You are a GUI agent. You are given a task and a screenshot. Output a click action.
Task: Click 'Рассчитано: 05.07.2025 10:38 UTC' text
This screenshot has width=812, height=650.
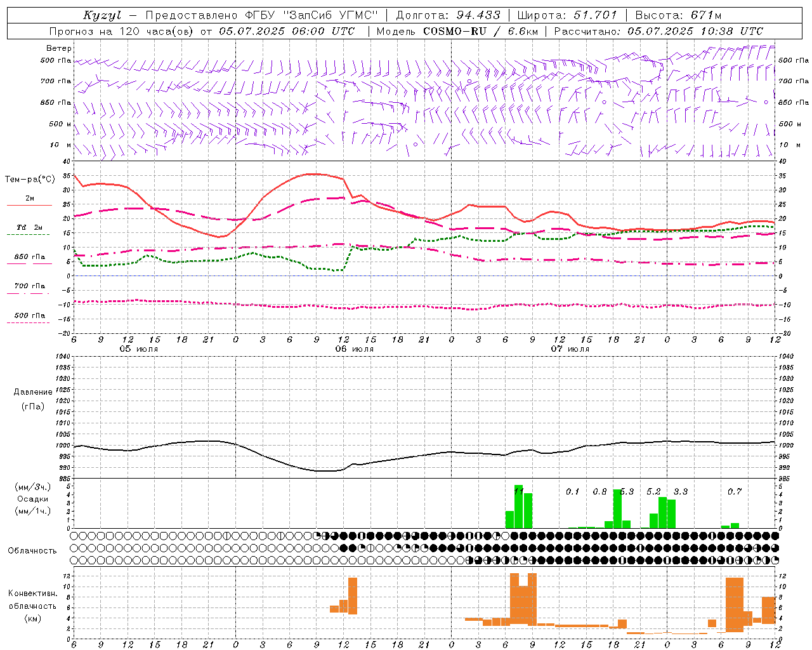(658, 31)
